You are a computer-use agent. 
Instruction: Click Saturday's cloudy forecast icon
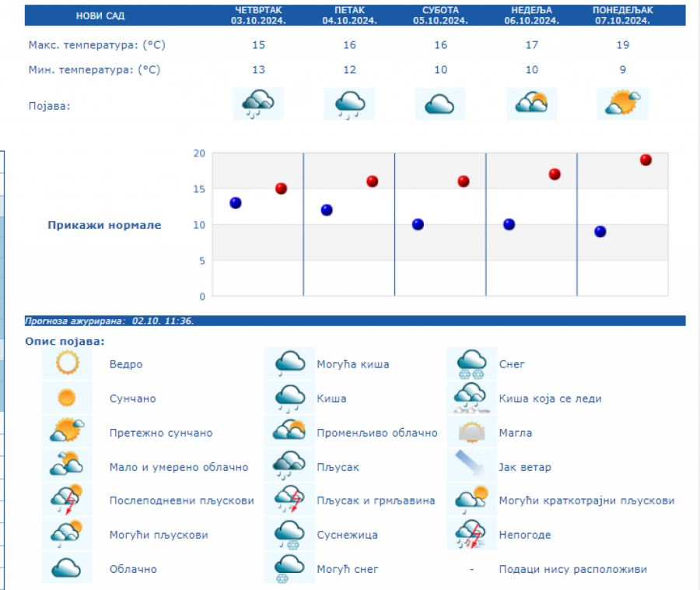click(440, 104)
